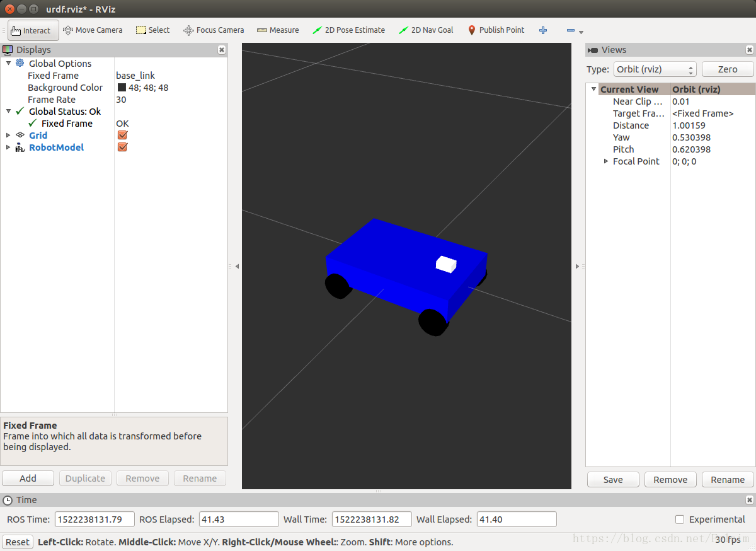Click the Global Options gear icon
The width and height of the screenshot is (756, 551).
pos(20,63)
